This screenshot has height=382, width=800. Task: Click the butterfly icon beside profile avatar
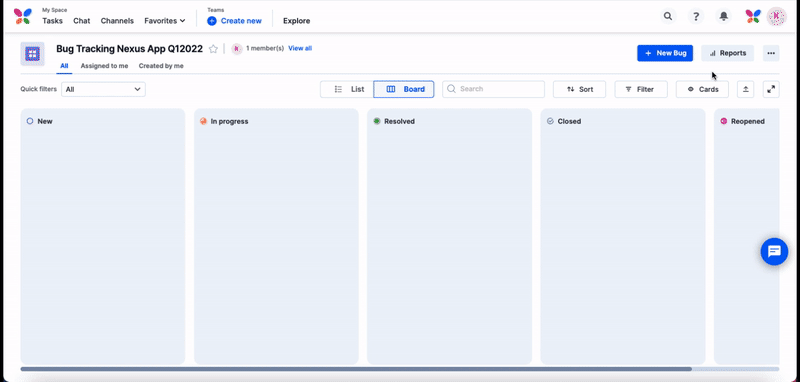pyautogui.click(x=753, y=16)
